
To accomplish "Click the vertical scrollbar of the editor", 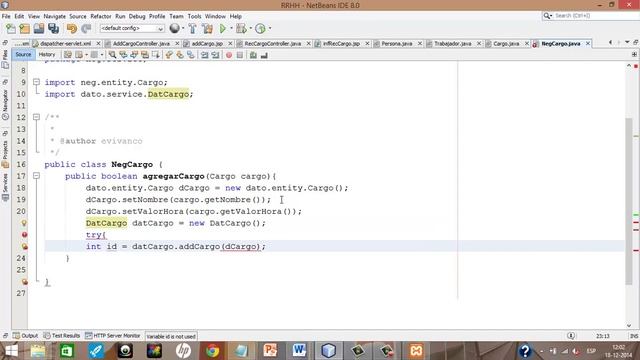I will pos(629,201).
